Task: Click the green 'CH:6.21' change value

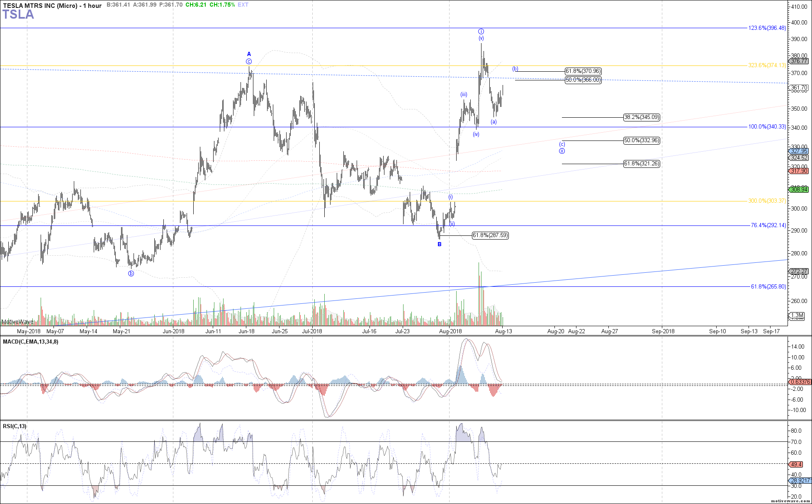Action: coord(196,5)
